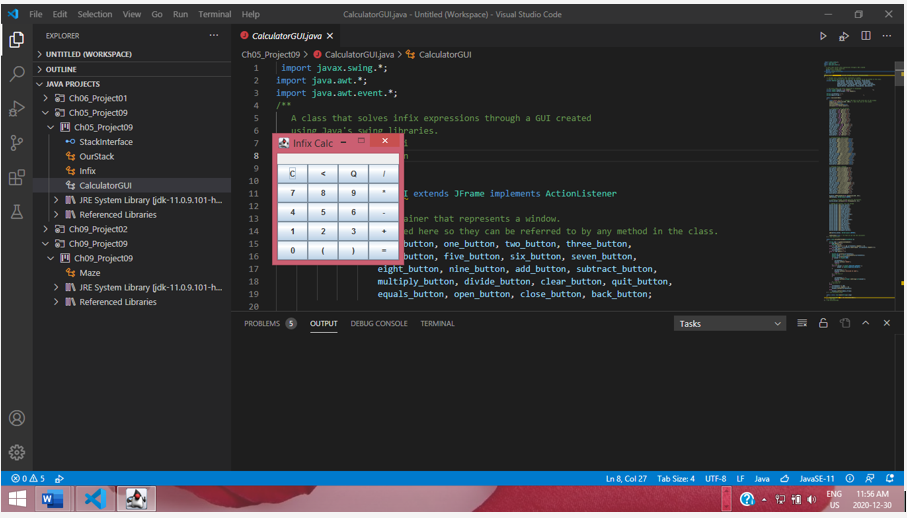Split the editor to the right
This screenshot has height=518, width=908.
click(x=866, y=36)
